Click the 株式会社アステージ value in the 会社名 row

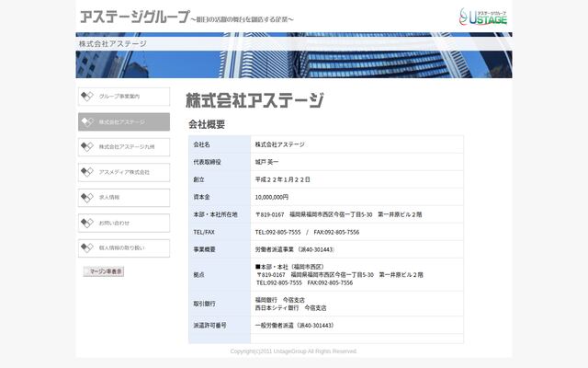[x=279, y=144]
